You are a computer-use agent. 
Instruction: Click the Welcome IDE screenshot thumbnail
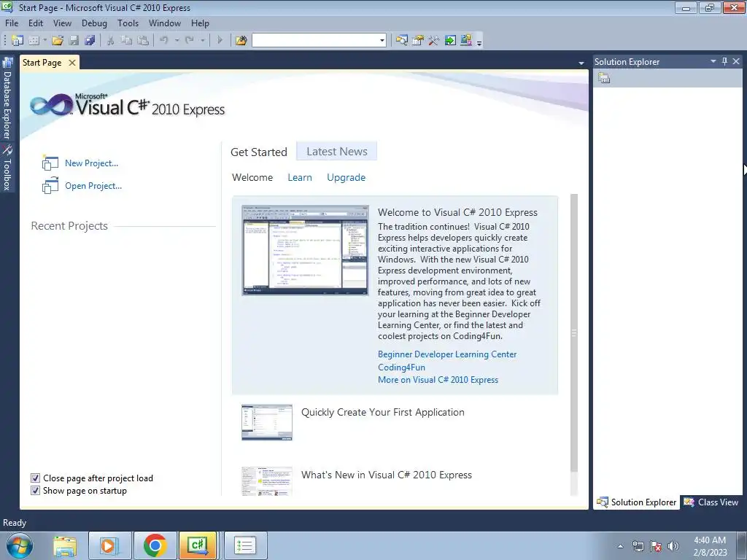coord(305,250)
